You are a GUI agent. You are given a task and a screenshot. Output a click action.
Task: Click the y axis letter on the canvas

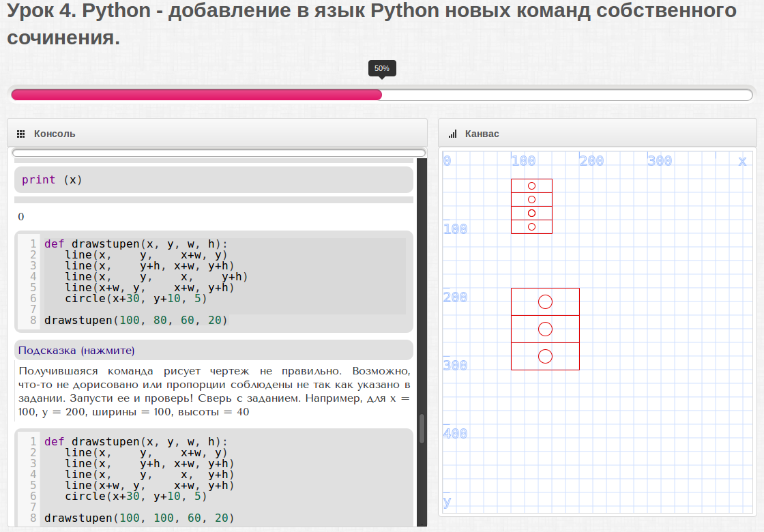[447, 502]
